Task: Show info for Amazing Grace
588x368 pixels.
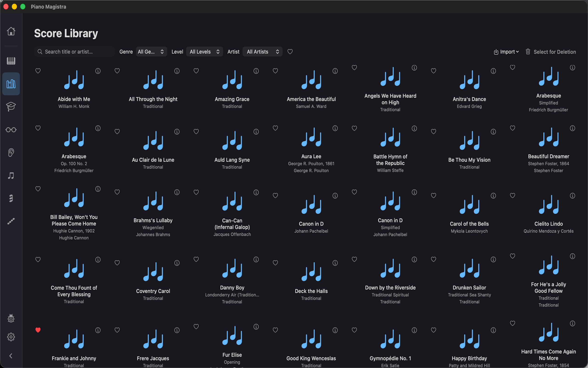Action: click(x=256, y=71)
